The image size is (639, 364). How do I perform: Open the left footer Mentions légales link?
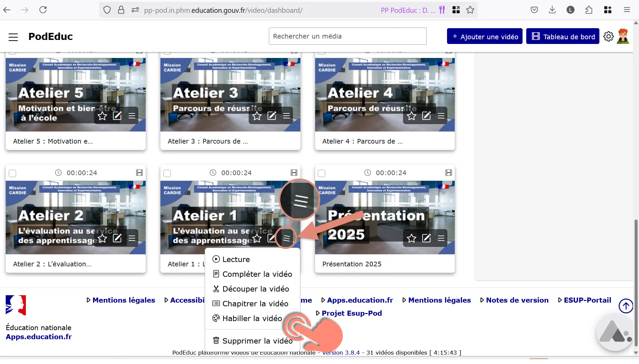(x=124, y=301)
